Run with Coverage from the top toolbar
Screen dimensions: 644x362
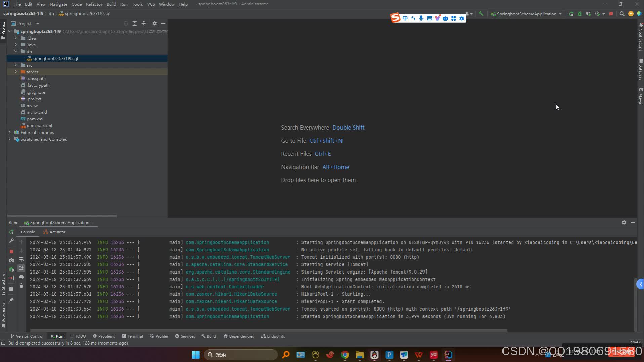[588, 14]
